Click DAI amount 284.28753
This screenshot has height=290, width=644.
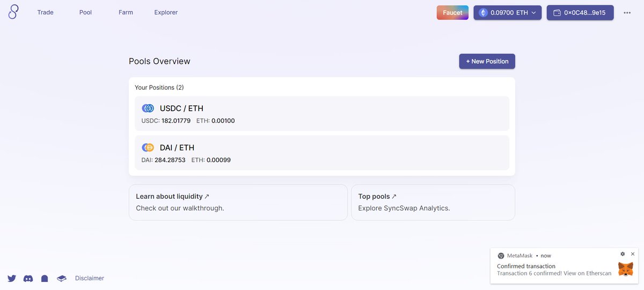pos(170,160)
